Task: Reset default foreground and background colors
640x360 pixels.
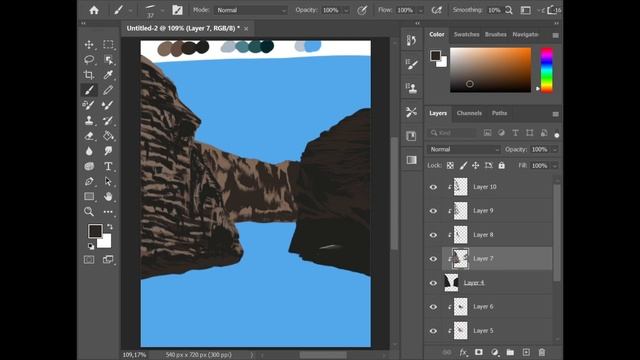Action: point(91,246)
